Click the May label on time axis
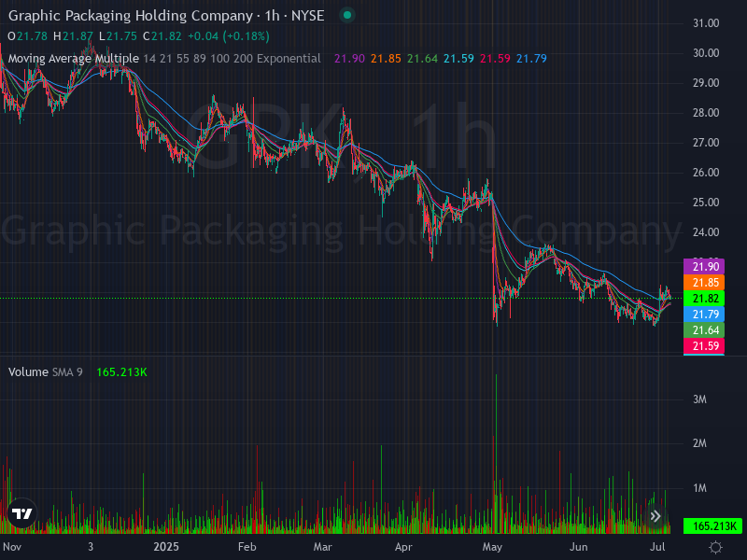The width and height of the screenshot is (747, 560). (492, 547)
